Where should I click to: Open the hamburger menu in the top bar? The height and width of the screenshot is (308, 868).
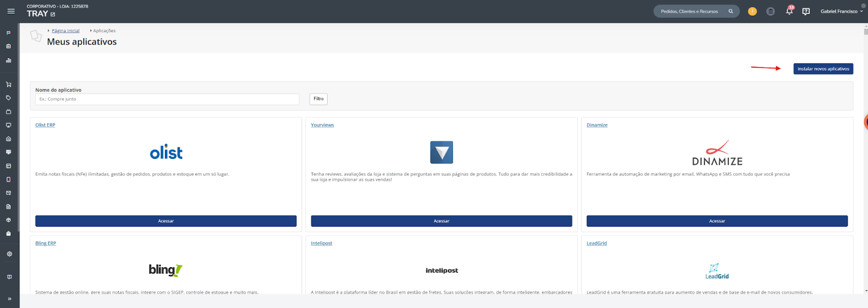point(11,11)
